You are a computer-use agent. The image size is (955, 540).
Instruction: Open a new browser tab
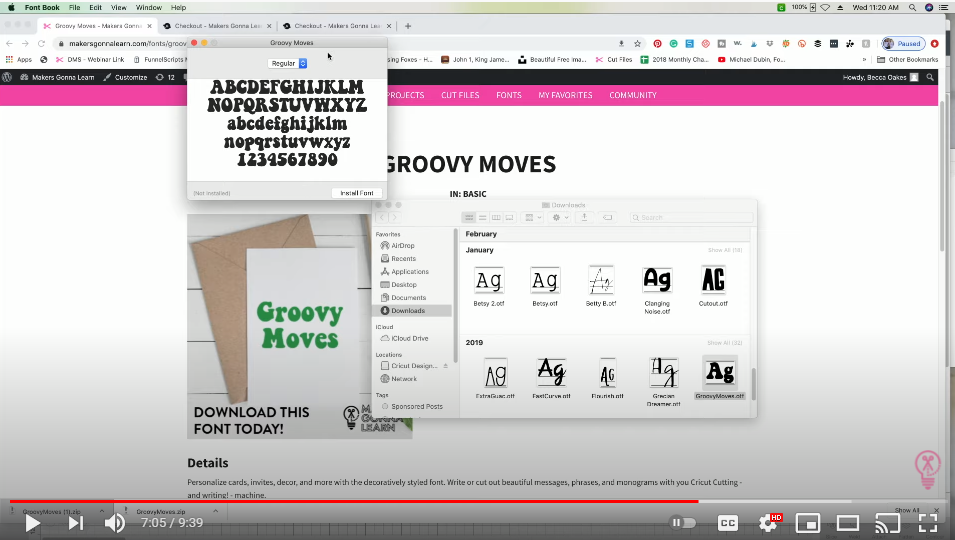point(408,26)
